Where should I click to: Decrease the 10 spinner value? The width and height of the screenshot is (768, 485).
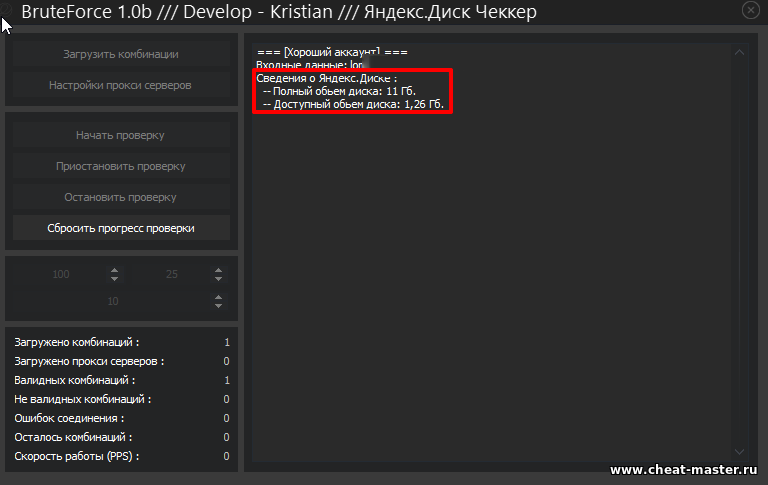click(x=218, y=306)
